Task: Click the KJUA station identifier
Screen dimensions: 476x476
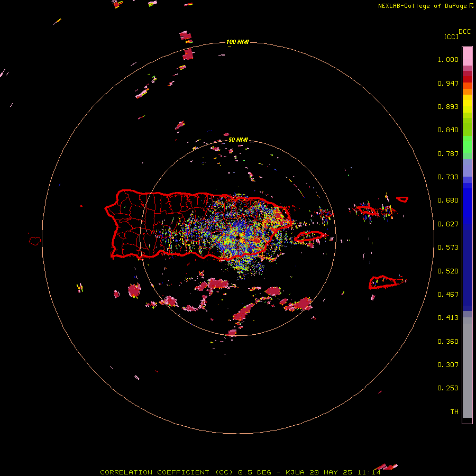Action: pos(295,472)
